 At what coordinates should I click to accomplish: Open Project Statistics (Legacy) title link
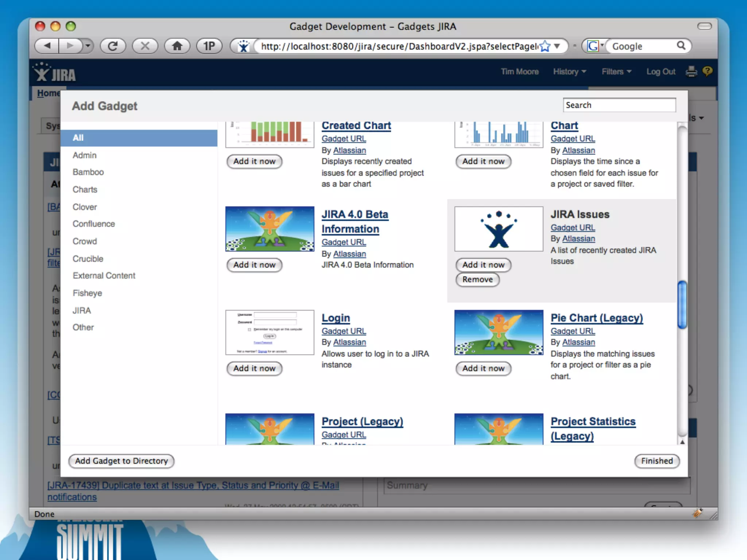coord(593,429)
